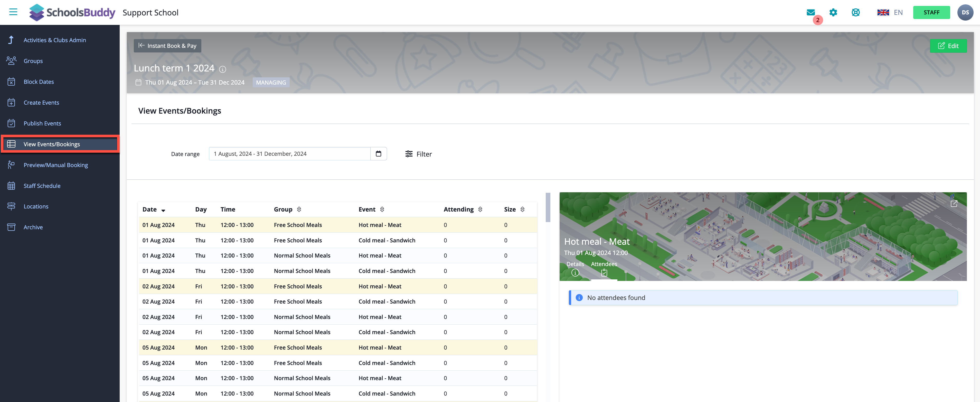Click the STAFF role button
The image size is (980, 402).
(x=931, y=13)
